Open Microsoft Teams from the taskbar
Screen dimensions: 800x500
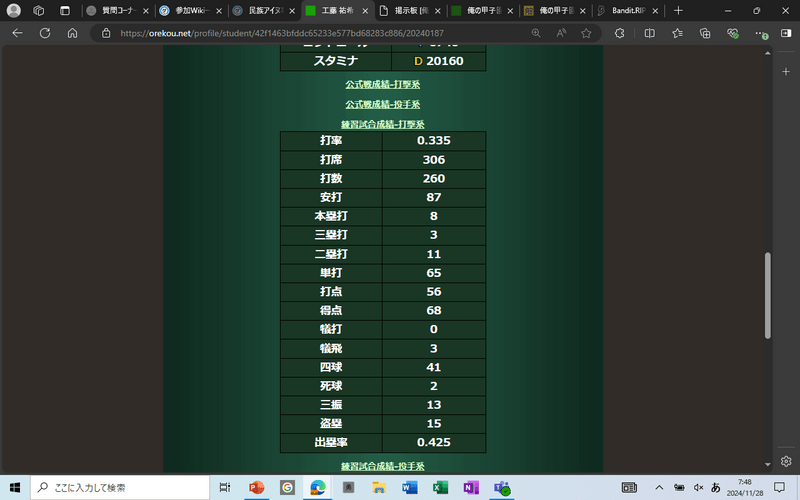click(x=502, y=487)
